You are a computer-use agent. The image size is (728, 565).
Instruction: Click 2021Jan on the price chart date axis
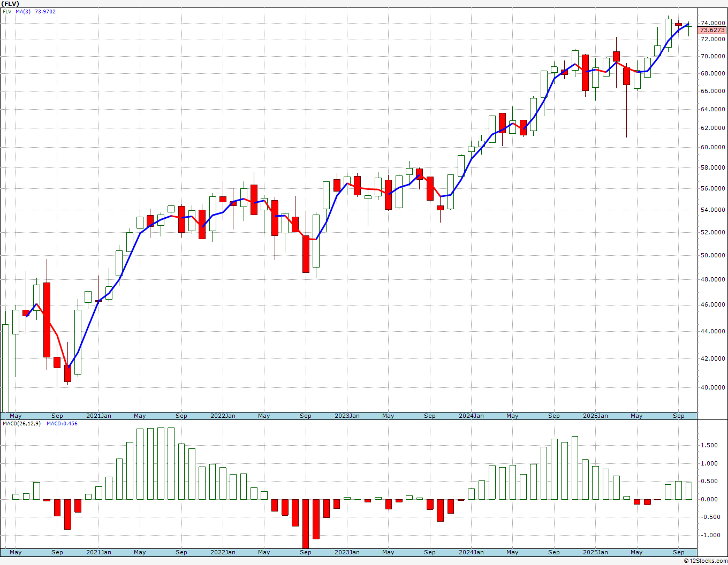[99, 416]
